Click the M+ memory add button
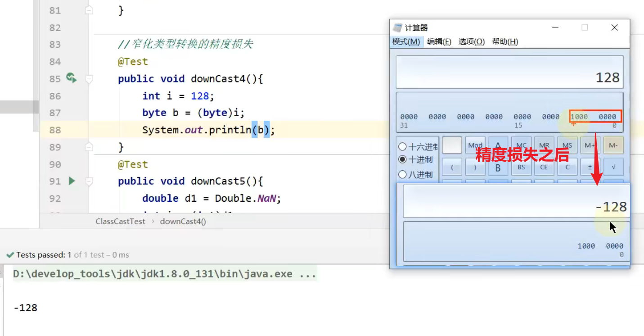644x336 pixels. coord(590,145)
